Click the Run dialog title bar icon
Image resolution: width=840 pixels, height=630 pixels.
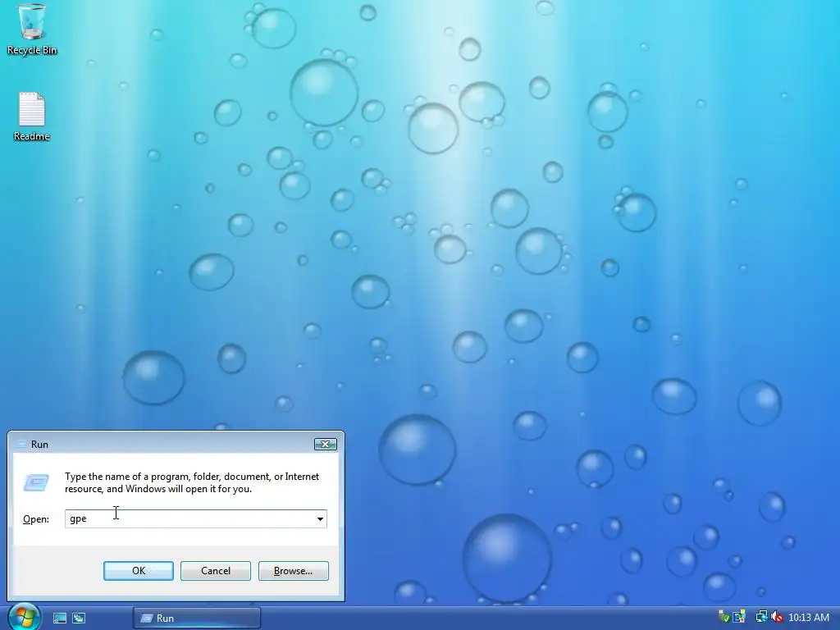pos(21,444)
